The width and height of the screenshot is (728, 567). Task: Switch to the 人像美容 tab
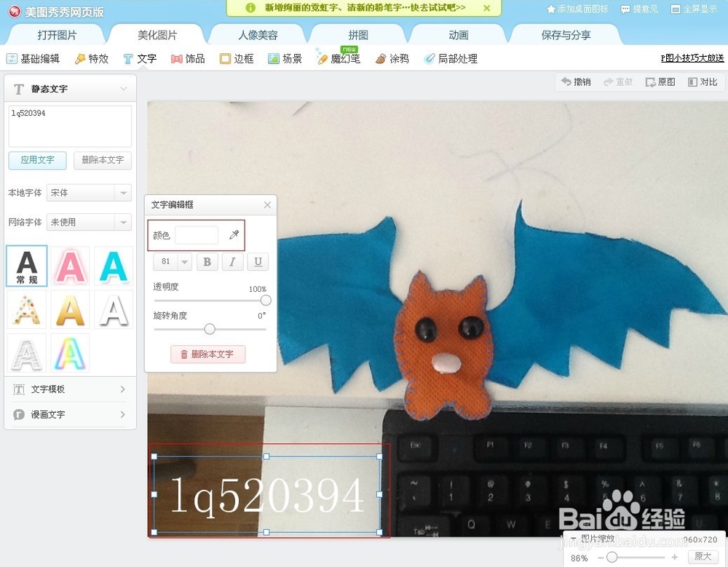tap(258, 35)
